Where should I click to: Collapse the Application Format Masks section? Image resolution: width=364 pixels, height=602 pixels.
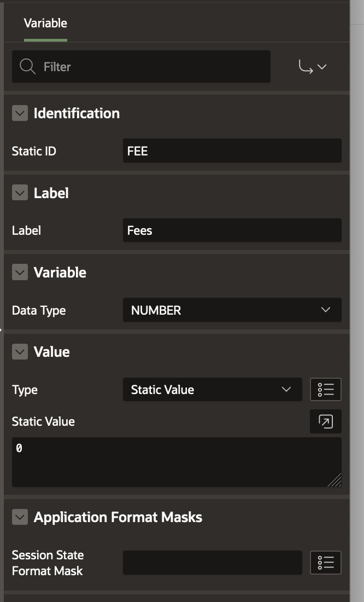click(x=20, y=517)
